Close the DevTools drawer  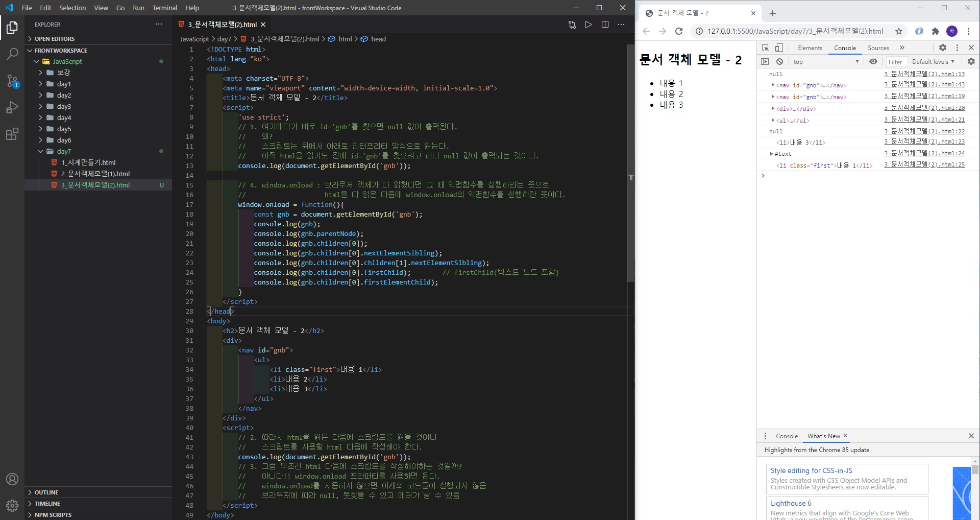971,436
